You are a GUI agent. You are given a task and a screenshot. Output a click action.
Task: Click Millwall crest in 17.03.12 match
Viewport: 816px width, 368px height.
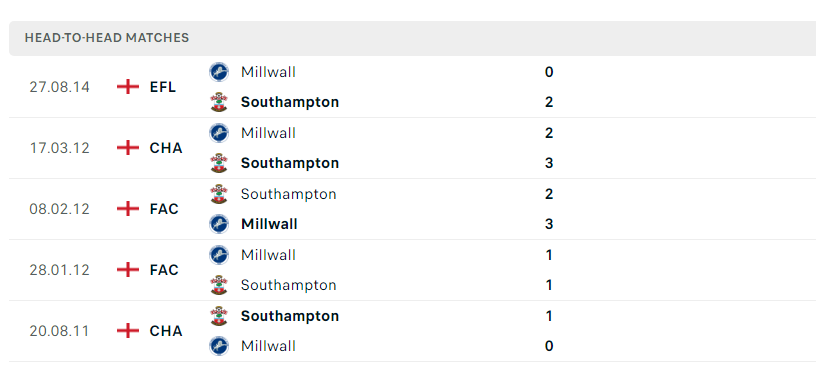219,133
